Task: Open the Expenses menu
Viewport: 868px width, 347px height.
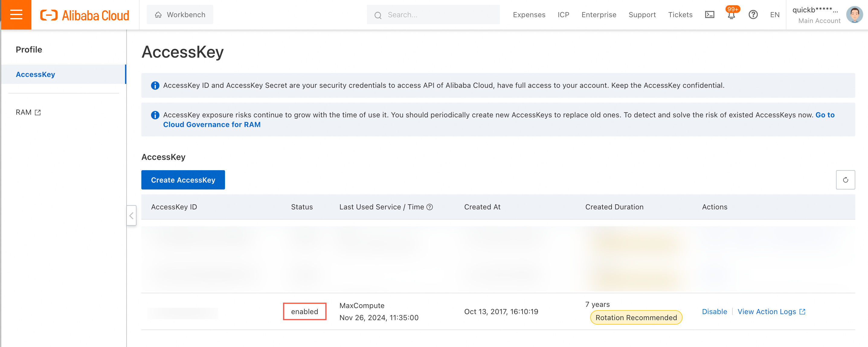Action: pos(529,14)
